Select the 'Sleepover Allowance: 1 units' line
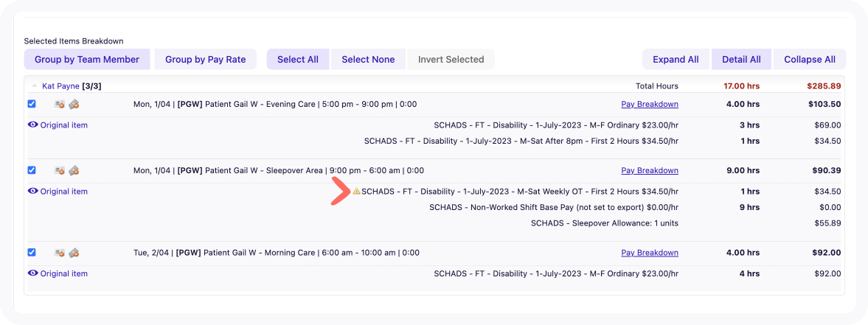 click(605, 223)
